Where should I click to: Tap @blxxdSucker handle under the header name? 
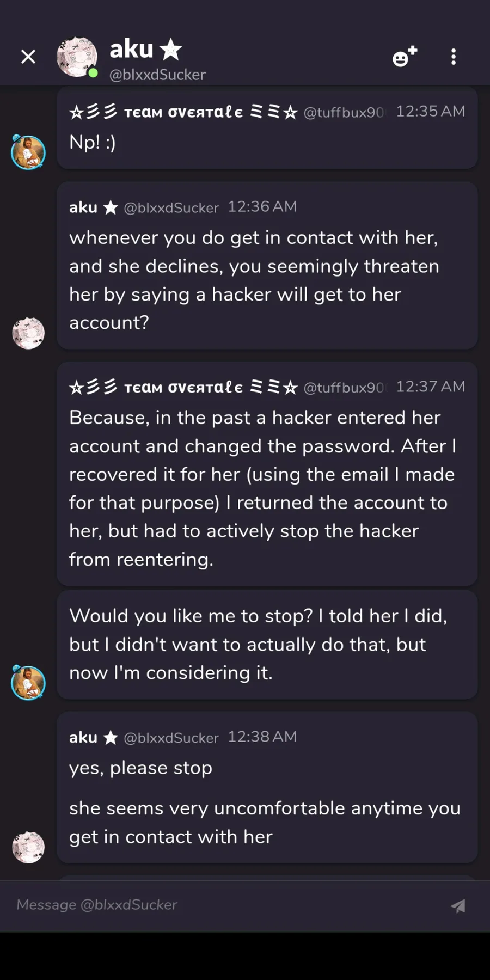pyautogui.click(x=157, y=75)
